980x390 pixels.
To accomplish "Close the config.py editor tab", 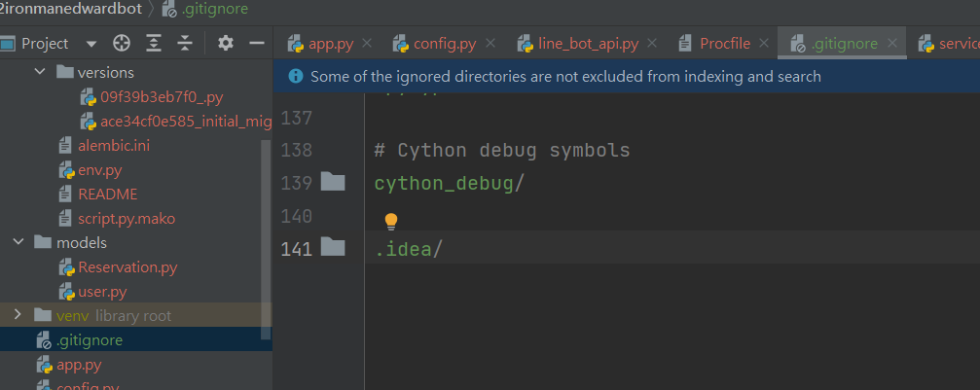I will [x=491, y=44].
